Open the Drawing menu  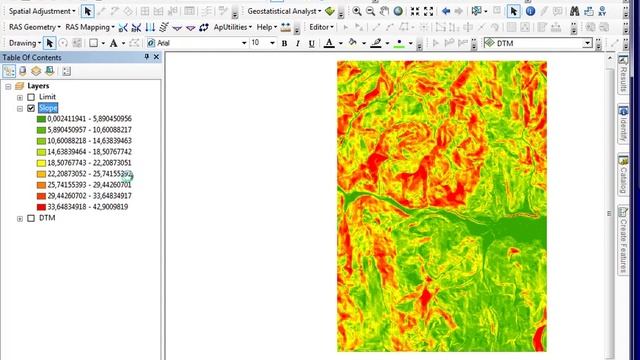click(25, 43)
